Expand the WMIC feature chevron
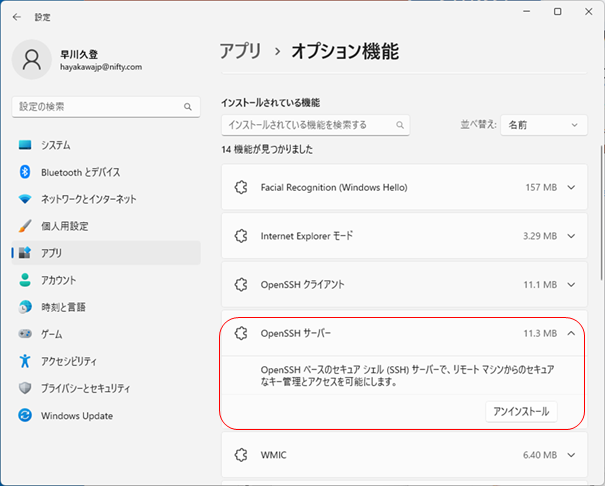The image size is (605, 486). (571, 456)
